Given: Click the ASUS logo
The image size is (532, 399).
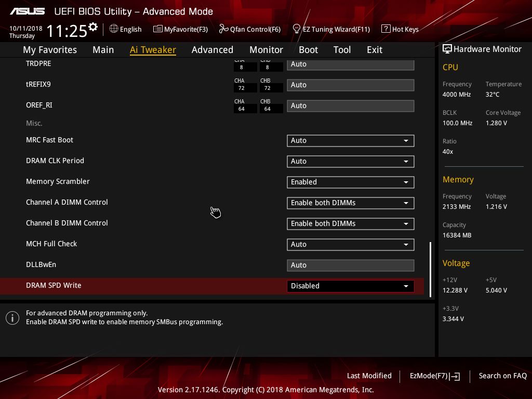Looking at the screenshot, I should pos(27,11).
